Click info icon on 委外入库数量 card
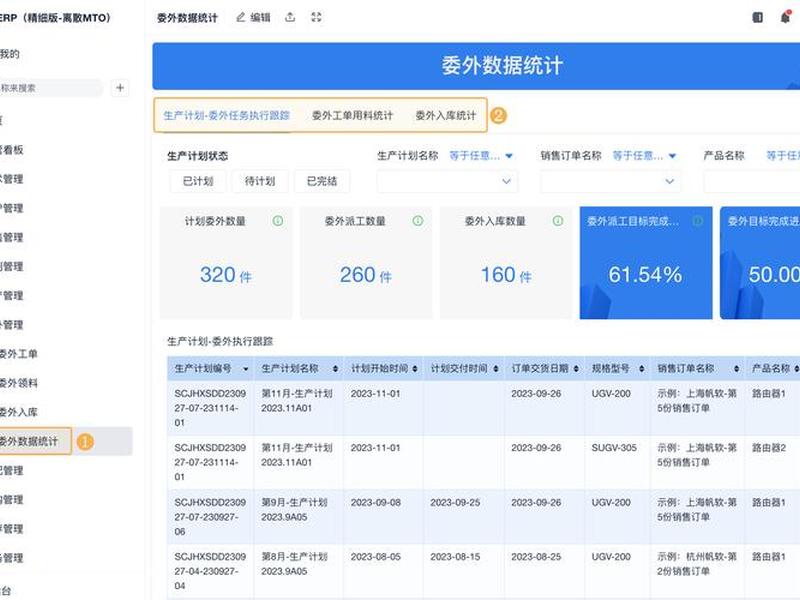 tap(558, 221)
